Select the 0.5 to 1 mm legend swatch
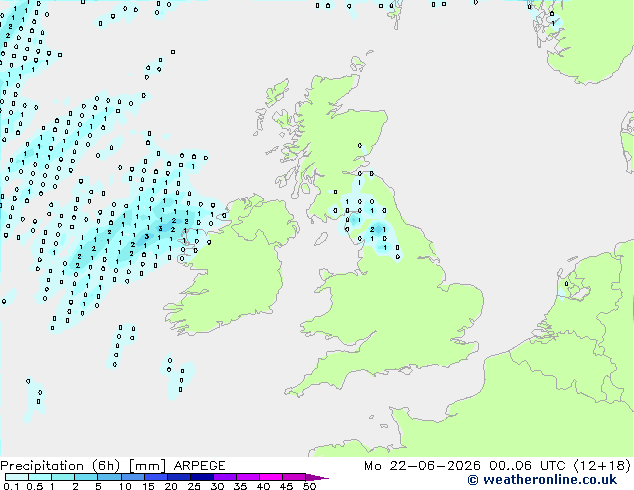Screen dimensions: 634x490 click(40, 477)
